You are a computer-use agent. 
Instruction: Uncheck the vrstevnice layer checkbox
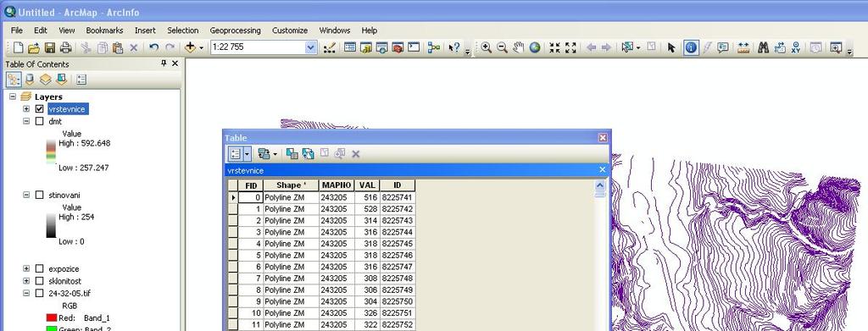(x=39, y=109)
